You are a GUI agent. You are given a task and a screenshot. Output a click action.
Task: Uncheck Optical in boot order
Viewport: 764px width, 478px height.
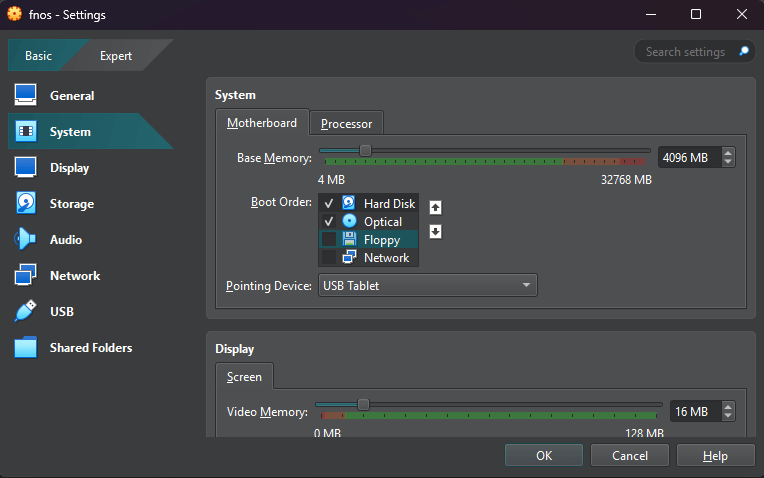coord(329,222)
